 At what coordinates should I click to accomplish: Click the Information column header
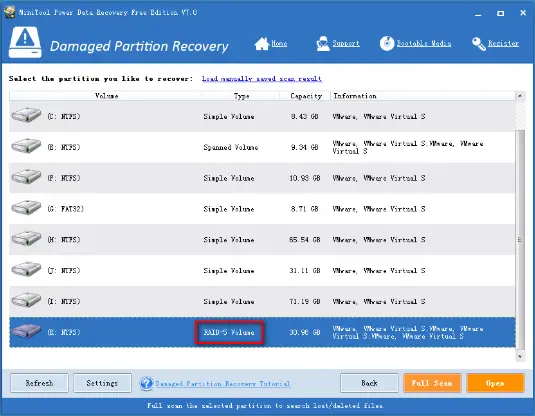click(x=423, y=96)
